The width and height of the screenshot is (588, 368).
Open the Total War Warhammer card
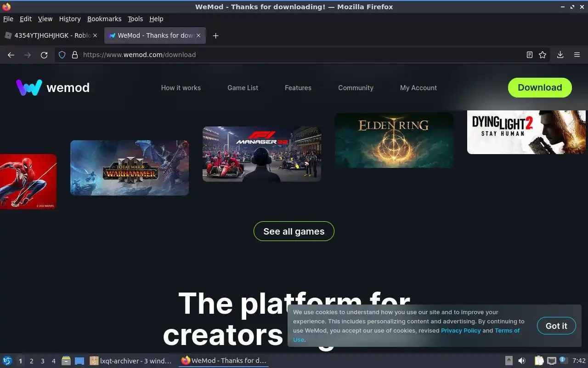click(x=130, y=168)
